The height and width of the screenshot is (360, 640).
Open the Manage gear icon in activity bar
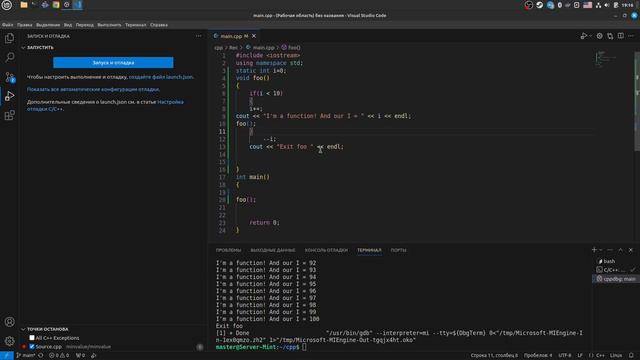pyautogui.click(x=9, y=341)
